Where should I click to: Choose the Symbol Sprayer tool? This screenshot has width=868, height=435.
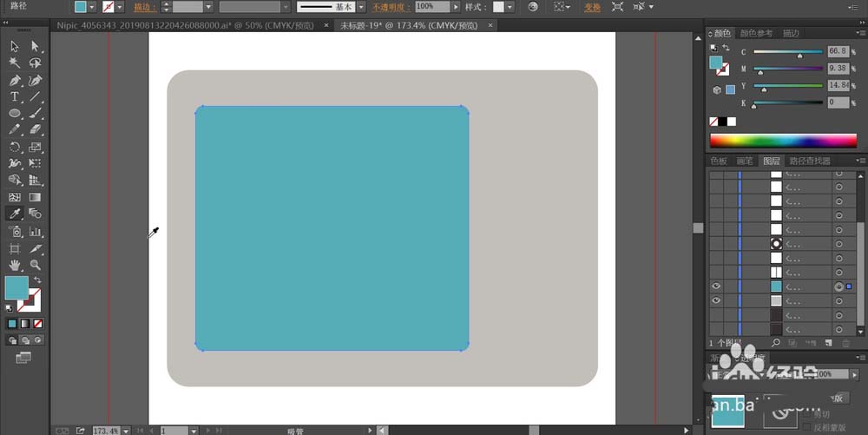(x=15, y=232)
